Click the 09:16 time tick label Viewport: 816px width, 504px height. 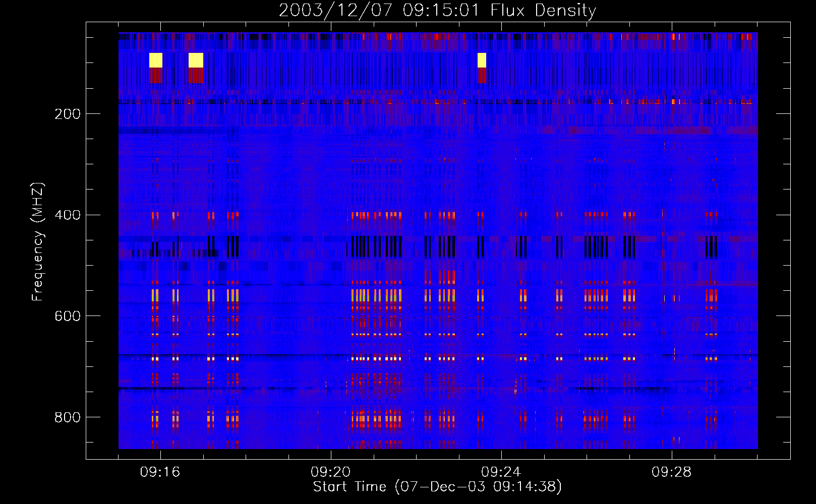click(x=160, y=472)
